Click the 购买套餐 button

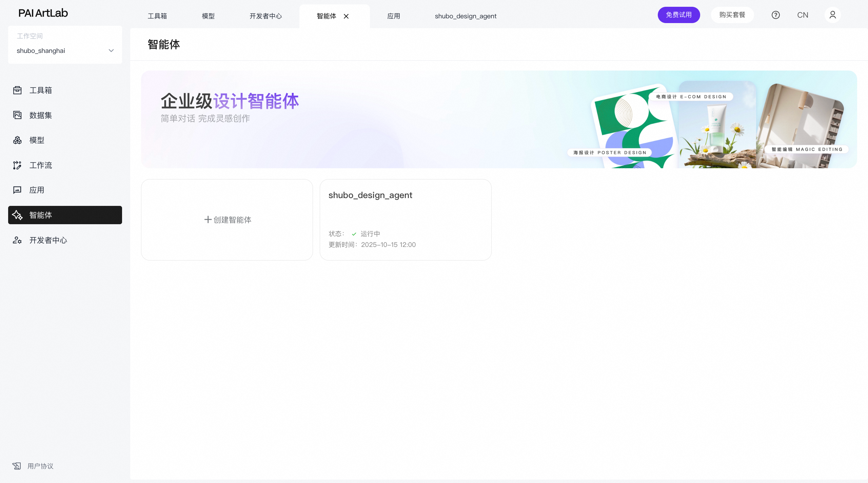click(732, 15)
